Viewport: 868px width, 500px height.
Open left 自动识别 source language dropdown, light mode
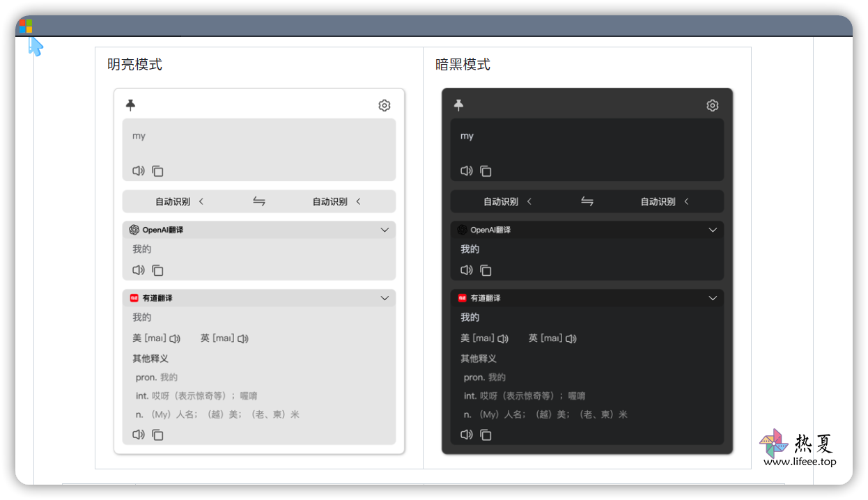(x=180, y=201)
